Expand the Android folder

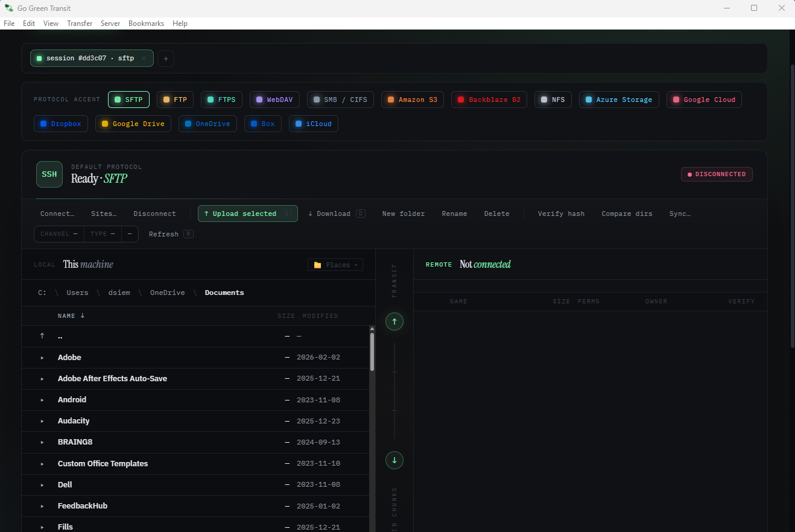click(42, 400)
